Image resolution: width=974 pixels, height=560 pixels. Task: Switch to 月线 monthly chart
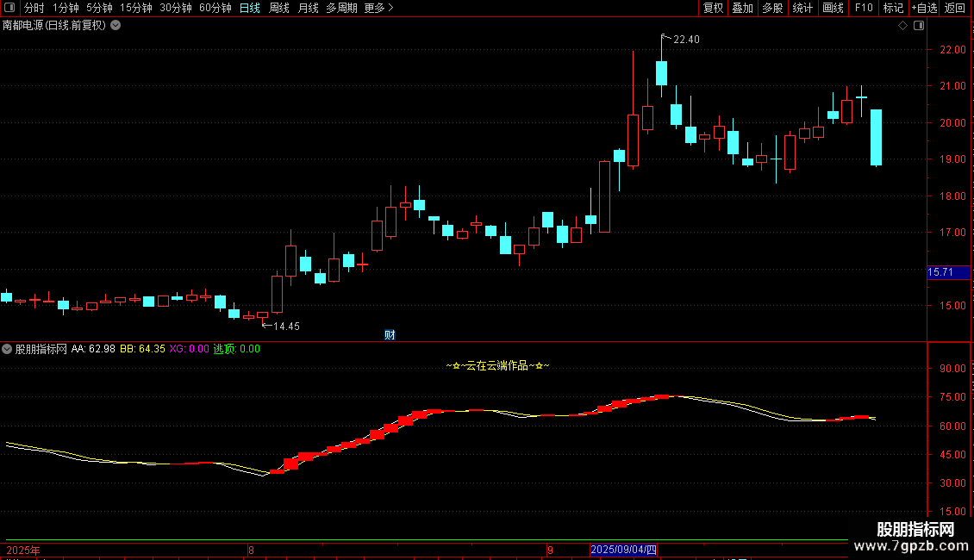click(x=308, y=8)
